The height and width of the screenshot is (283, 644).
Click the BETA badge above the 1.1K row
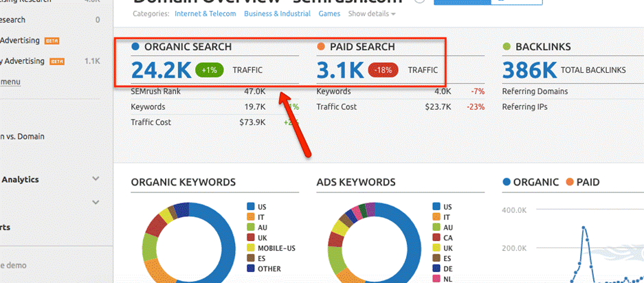pos(52,41)
